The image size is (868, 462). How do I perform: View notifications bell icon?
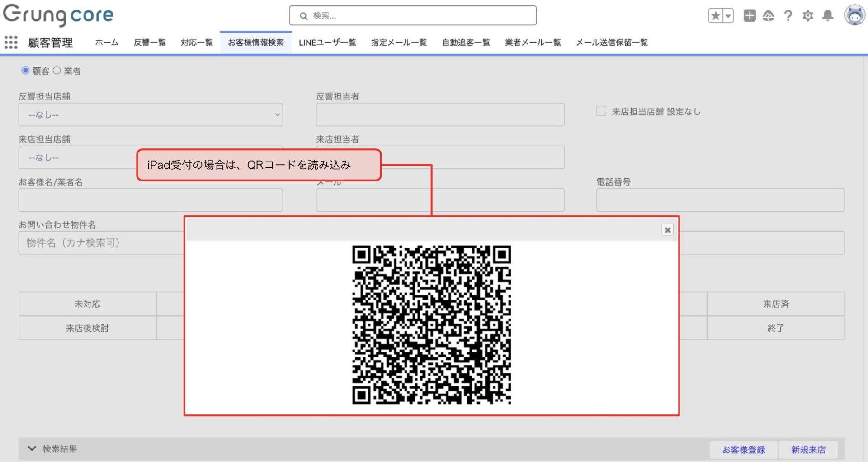pos(827,16)
